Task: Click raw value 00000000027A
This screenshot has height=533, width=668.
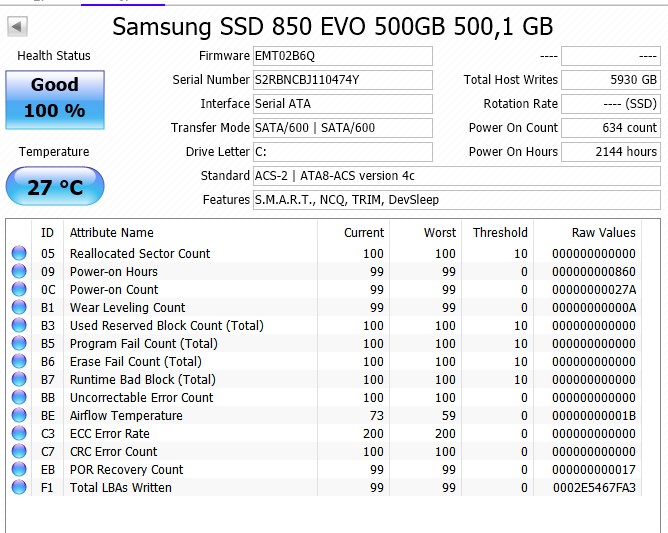Action: (594, 290)
